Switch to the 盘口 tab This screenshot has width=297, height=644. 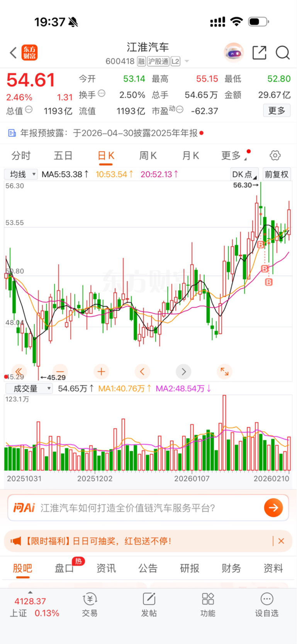tap(64, 568)
